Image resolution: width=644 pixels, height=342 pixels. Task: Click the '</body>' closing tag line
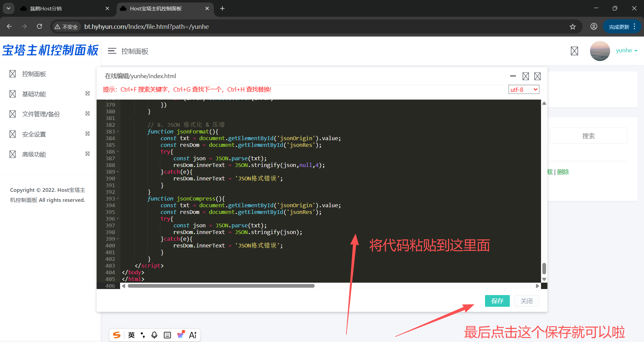tap(133, 273)
